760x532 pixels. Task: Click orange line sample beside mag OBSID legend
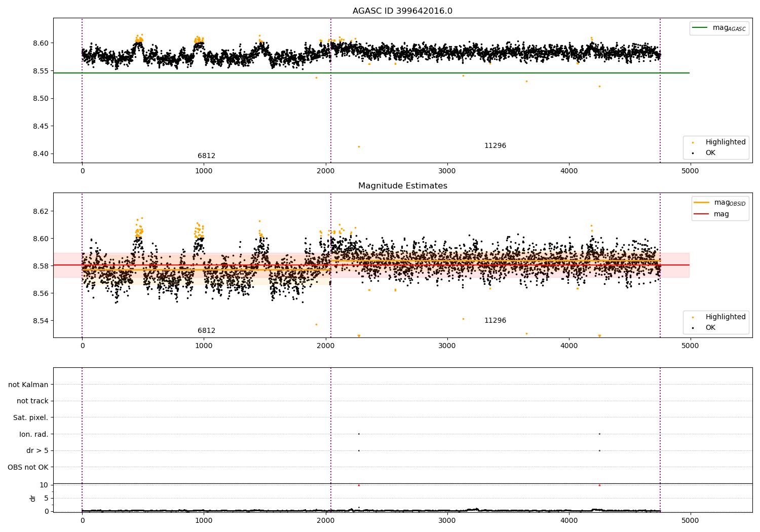701,203
